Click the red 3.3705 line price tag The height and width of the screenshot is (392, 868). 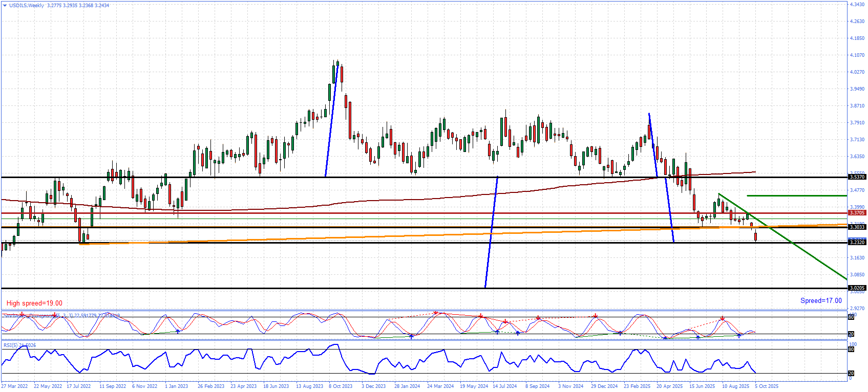point(857,213)
